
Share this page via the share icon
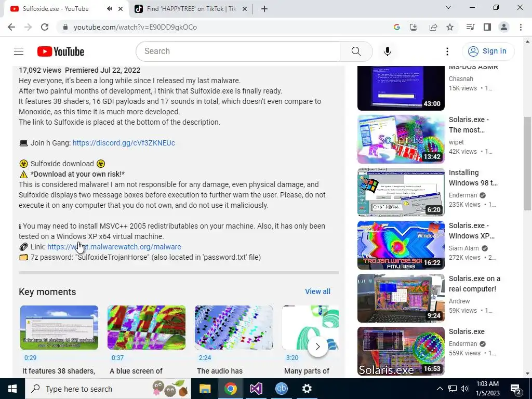tap(433, 27)
